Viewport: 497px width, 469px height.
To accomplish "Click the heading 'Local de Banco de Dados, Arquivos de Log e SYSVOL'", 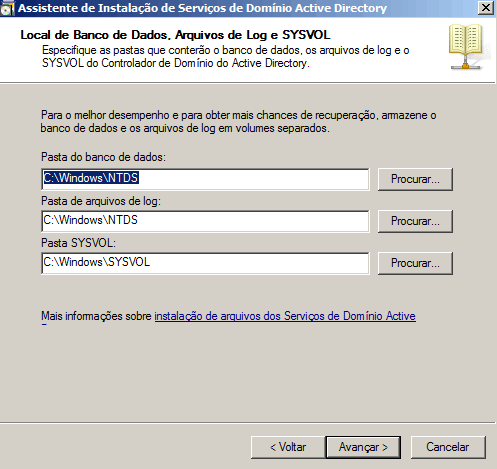I will tap(175, 35).
